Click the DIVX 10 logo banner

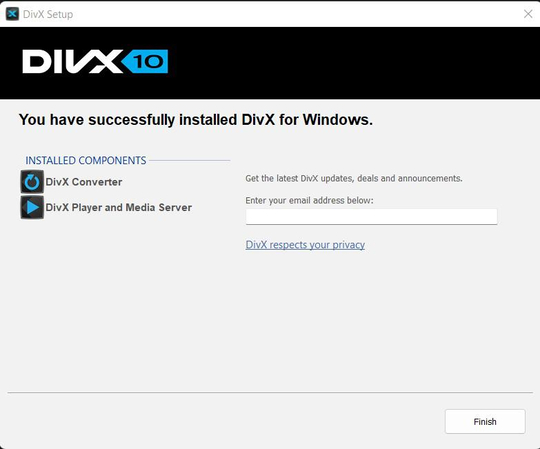pyautogui.click(x=95, y=61)
